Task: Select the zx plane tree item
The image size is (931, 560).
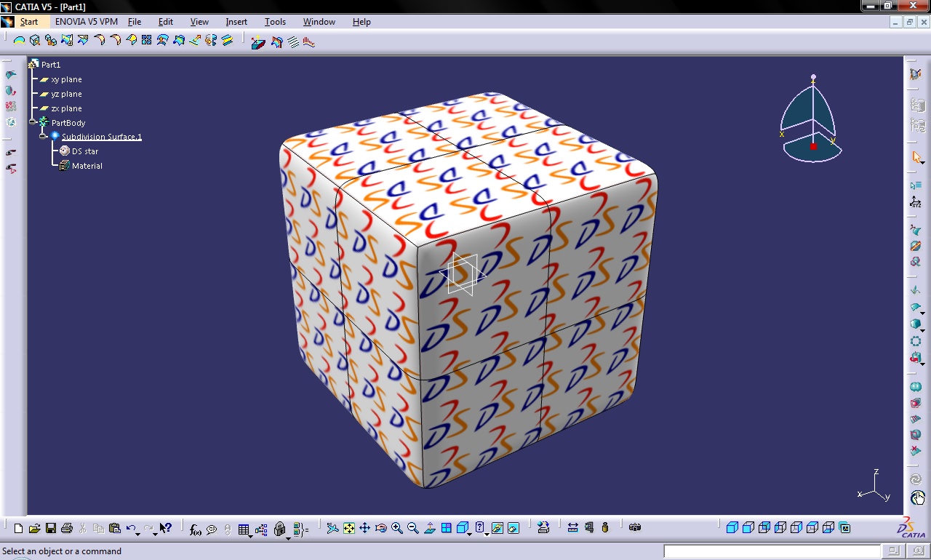Action: 66,108
